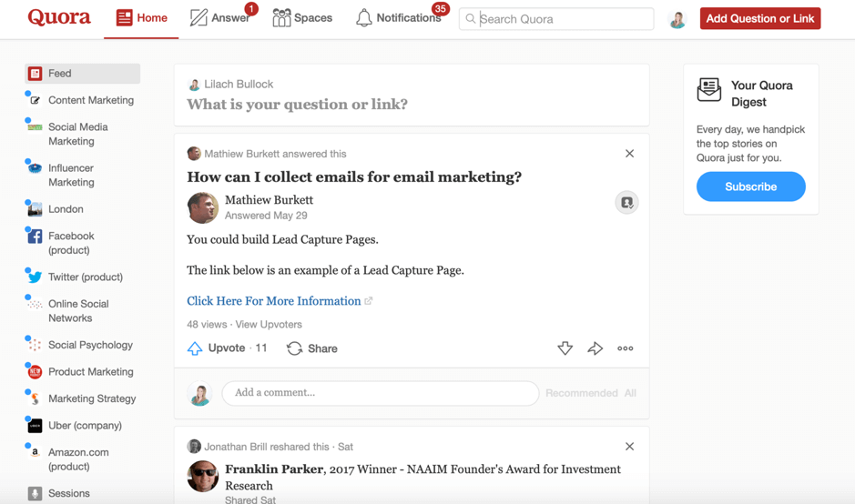Open View Upvoters list
This screenshot has width=855, height=504.
269,325
